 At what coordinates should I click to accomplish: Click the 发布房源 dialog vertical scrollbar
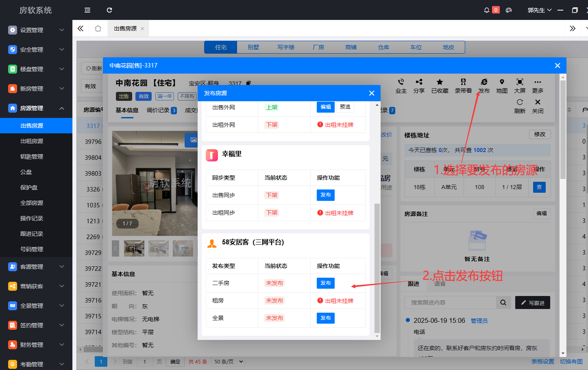pyautogui.click(x=377, y=268)
